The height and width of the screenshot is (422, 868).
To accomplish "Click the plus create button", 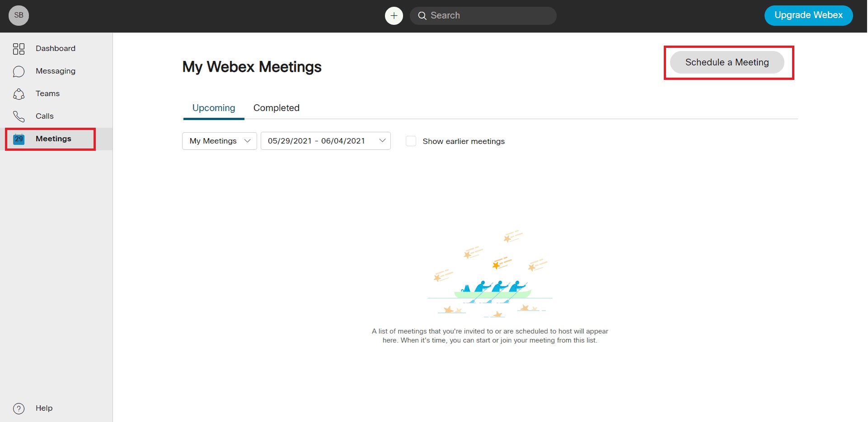I will click(394, 16).
